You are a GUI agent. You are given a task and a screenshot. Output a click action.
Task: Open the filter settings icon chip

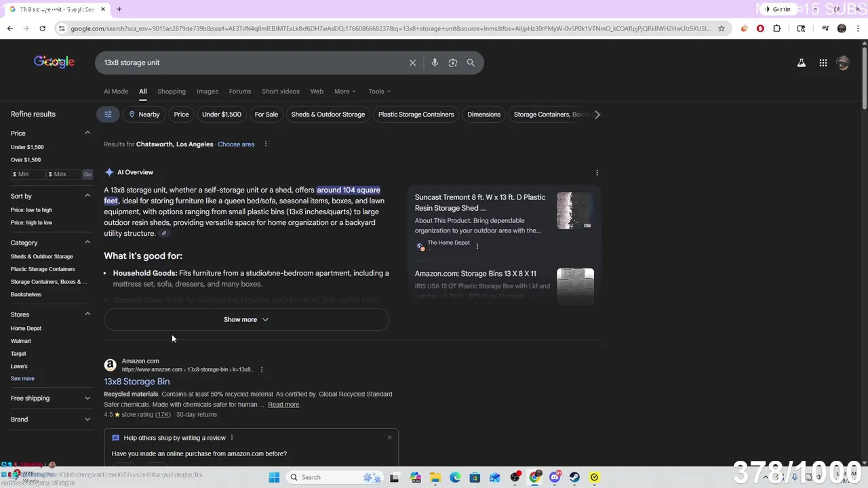(x=108, y=115)
